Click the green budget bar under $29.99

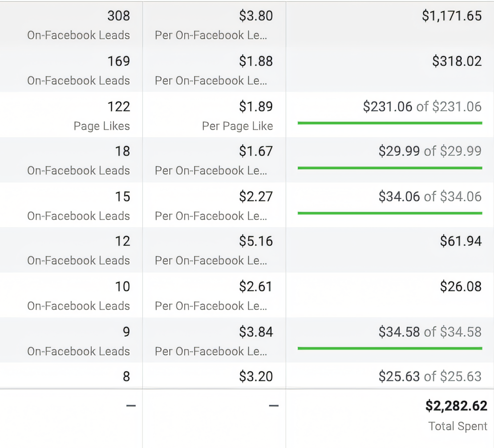[x=389, y=168]
